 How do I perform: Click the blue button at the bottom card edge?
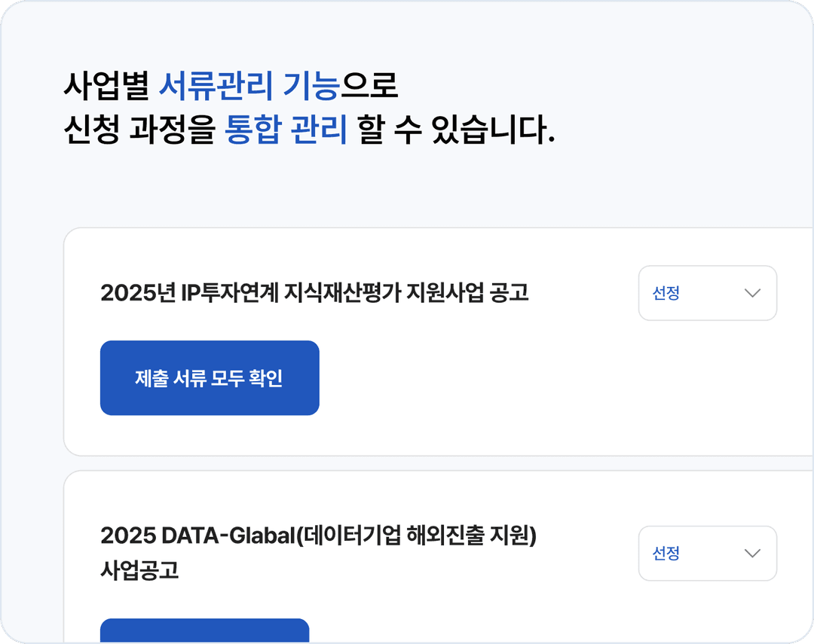click(x=204, y=633)
